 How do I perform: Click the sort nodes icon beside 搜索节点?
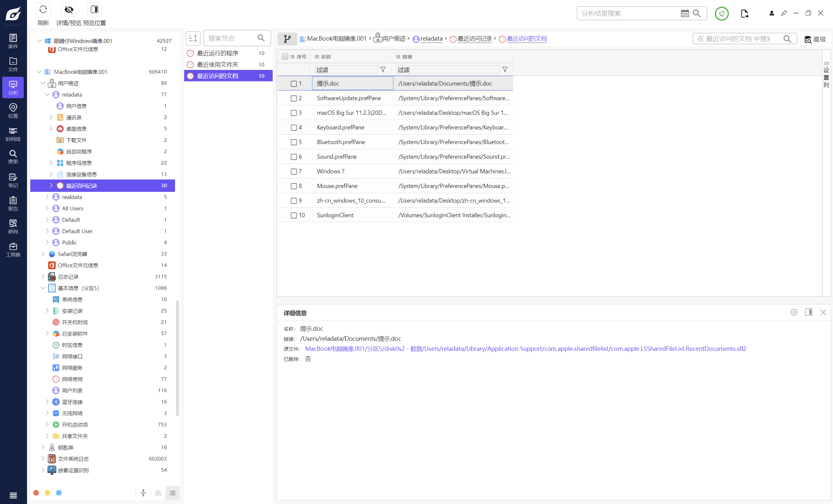coord(193,38)
